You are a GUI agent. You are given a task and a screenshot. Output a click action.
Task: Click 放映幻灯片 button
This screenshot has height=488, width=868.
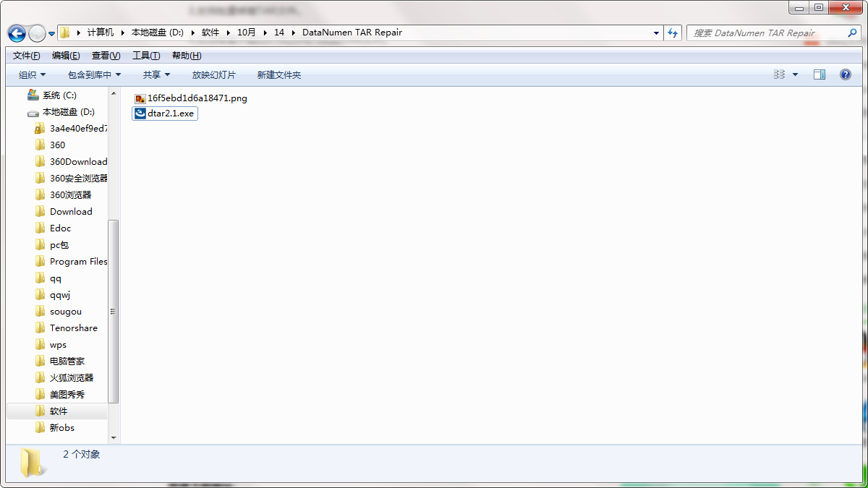(x=214, y=74)
